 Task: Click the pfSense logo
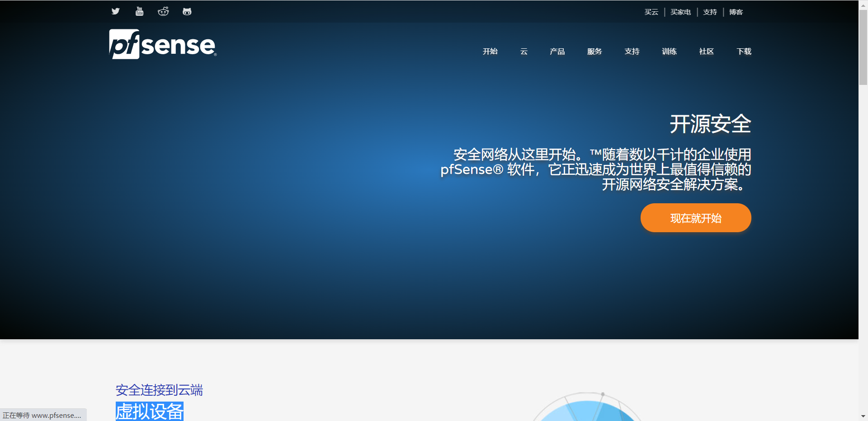[163, 44]
